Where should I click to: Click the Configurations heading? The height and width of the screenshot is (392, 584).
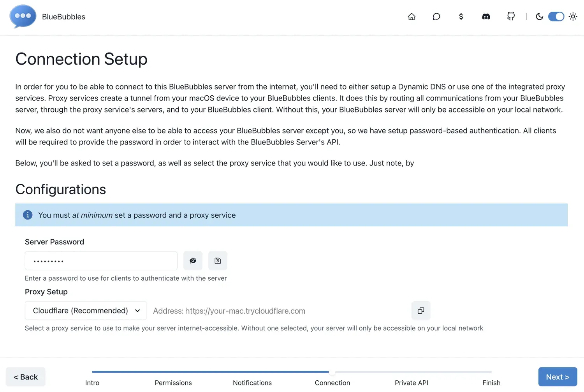pos(61,190)
